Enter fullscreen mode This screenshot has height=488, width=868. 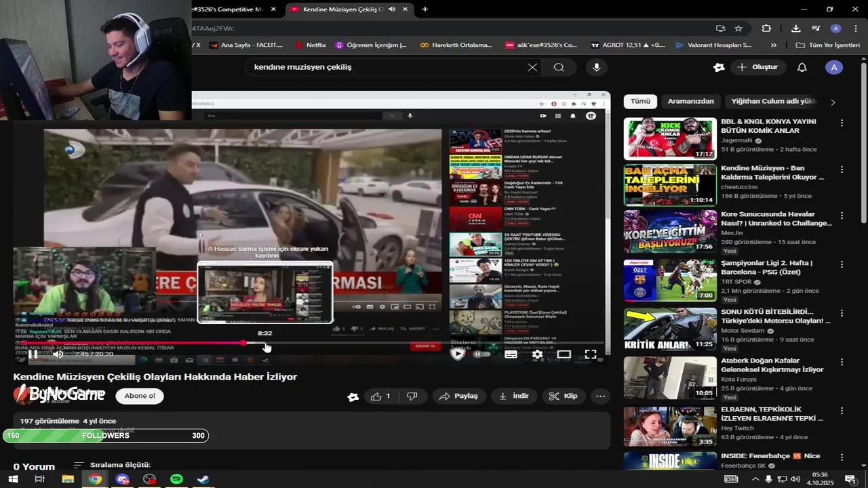coord(591,354)
